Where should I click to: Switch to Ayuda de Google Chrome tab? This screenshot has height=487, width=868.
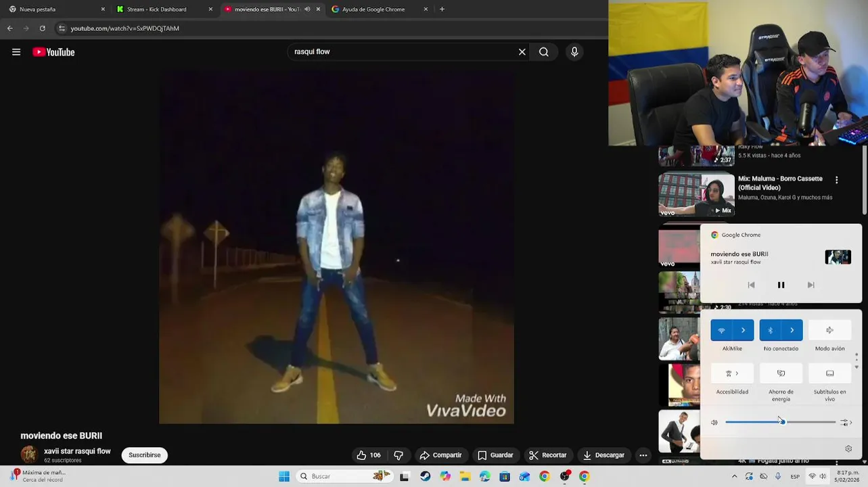point(379,9)
